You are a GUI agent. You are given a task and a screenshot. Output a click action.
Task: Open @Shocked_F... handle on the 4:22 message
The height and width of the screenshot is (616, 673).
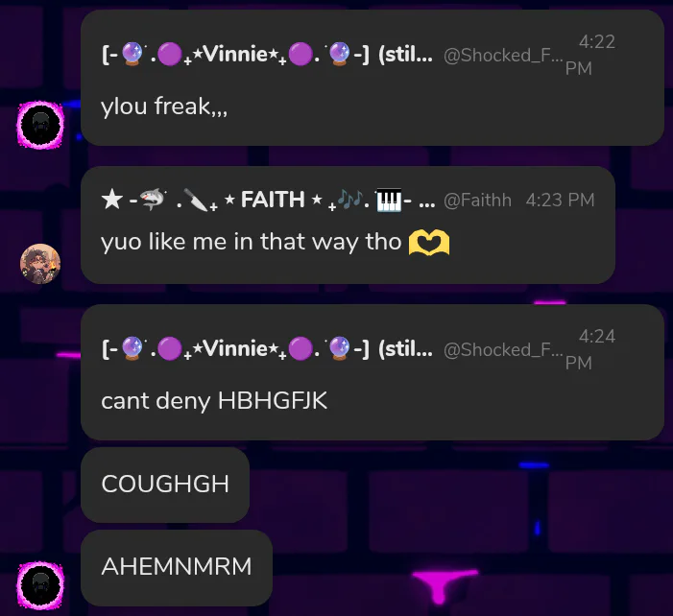click(503, 56)
